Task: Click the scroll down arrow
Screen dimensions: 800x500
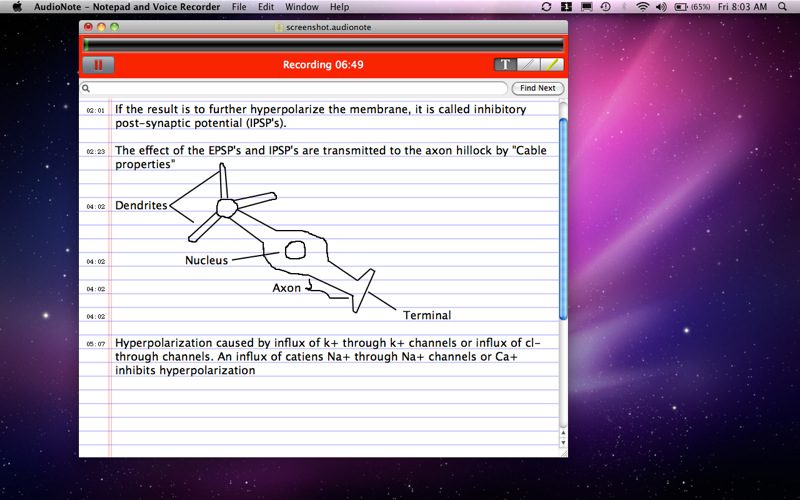Action: click(563, 443)
